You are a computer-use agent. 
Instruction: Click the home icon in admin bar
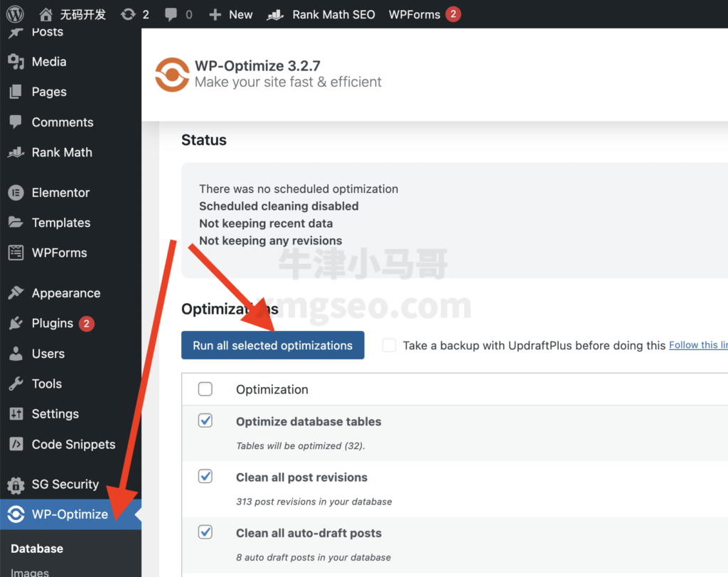tap(45, 14)
